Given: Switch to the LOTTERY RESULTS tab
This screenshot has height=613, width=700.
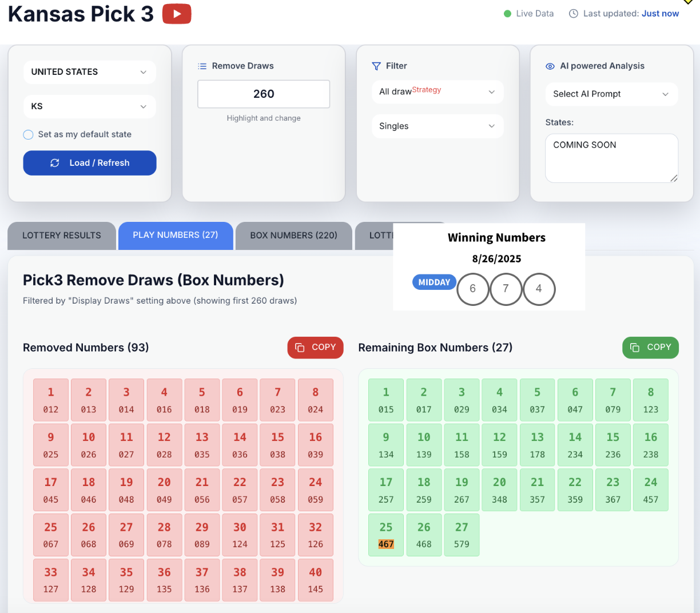Looking at the screenshot, I should (62, 236).
